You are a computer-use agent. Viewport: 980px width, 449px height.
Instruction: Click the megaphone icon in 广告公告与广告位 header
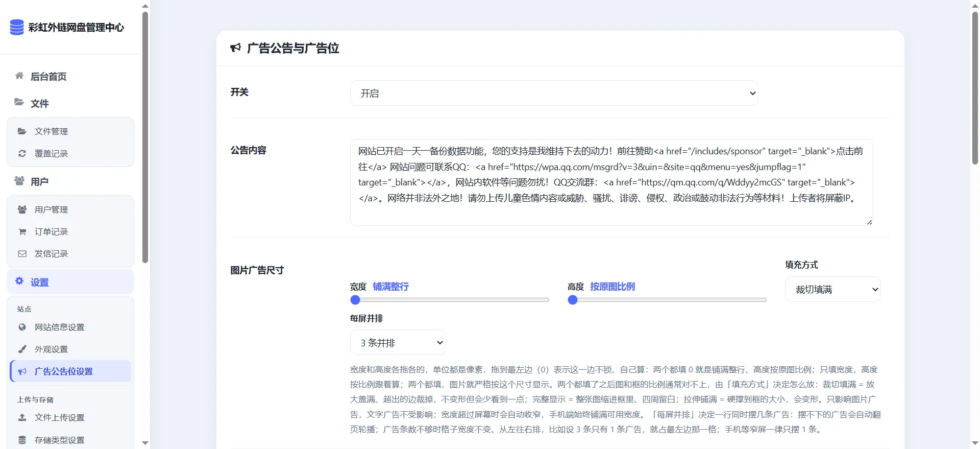click(x=235, y=48)
